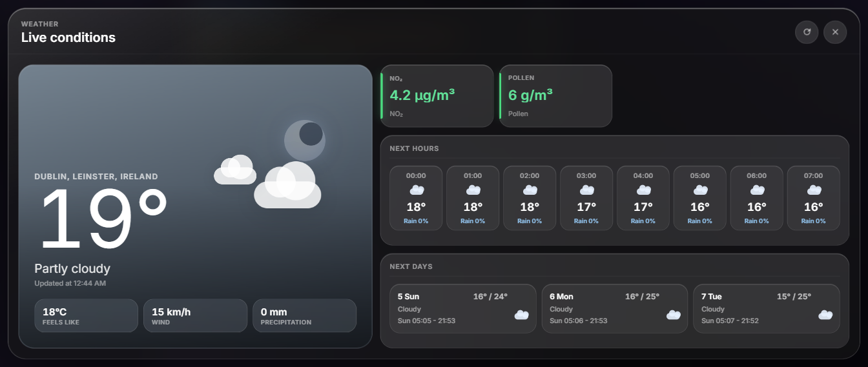Viewport: 868px width, 367px height.
Task: Refresh the live weather conditions
Action: pyautogui.click(x=807, y=32)
